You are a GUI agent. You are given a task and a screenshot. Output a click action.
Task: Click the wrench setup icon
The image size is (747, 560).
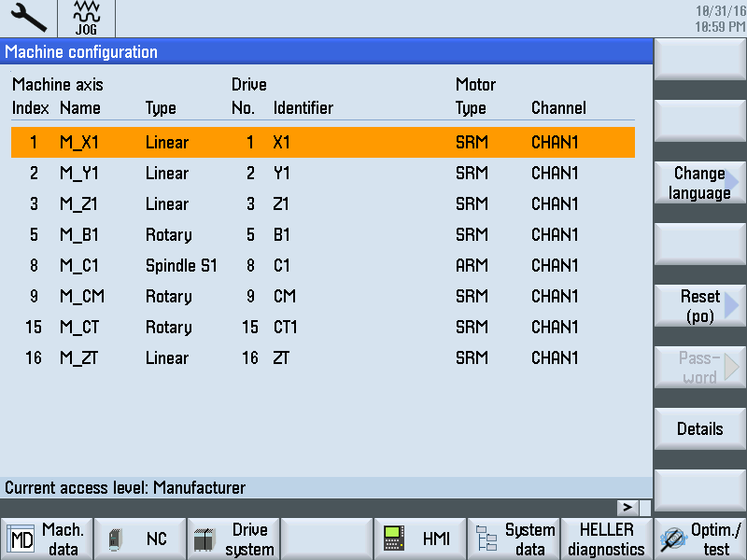(28, 19)
